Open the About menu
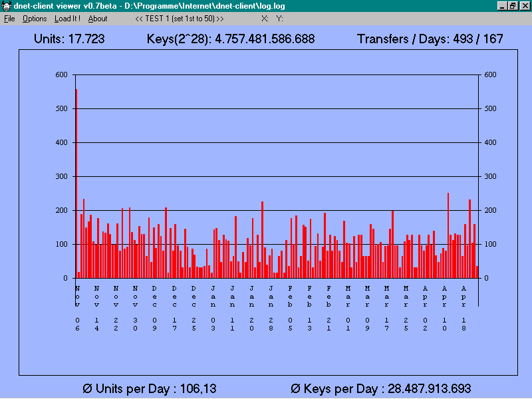 click(x=98, y=19)
